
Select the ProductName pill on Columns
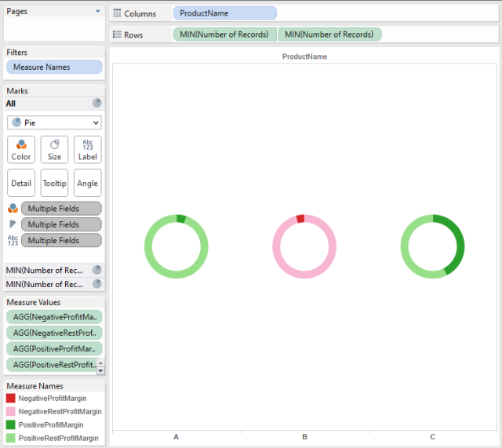point(225,13)
